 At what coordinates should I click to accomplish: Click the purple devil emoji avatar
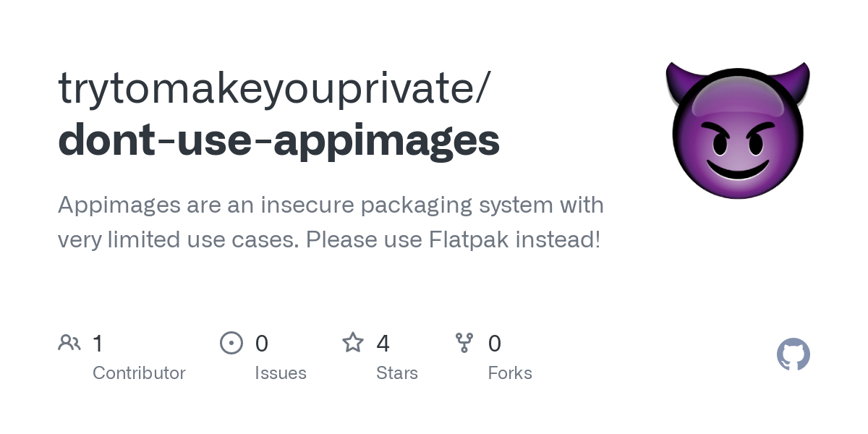[738, 130]
